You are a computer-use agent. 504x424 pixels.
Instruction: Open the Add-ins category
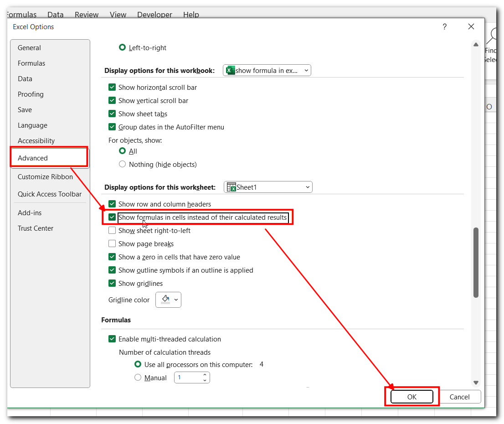click(50, 212)
